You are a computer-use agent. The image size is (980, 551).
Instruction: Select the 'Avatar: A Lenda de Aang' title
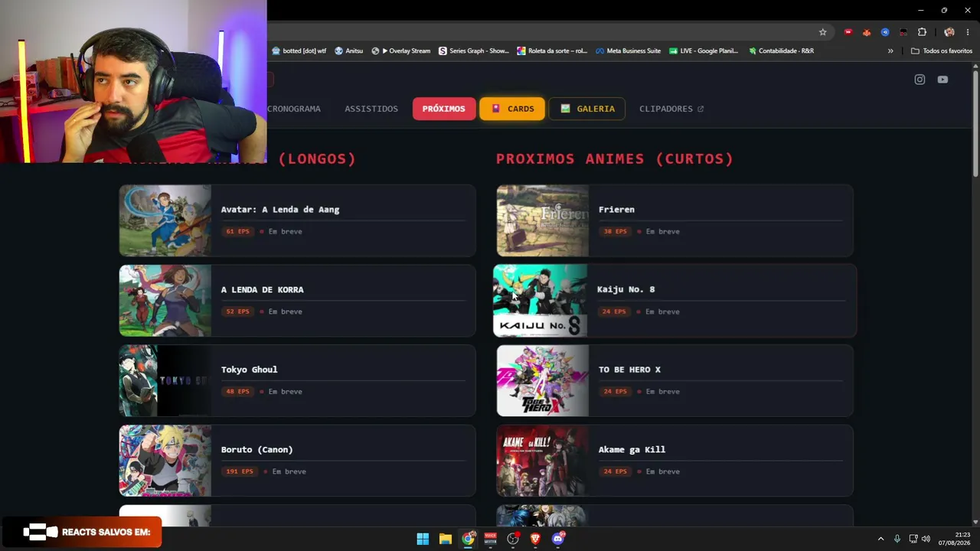click(x=280, y=210)
